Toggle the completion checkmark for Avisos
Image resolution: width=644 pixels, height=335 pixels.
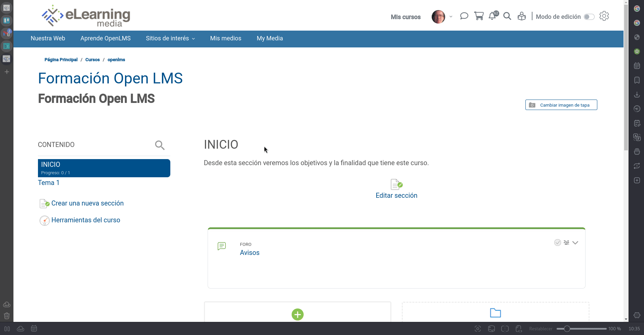click(558, 243)
